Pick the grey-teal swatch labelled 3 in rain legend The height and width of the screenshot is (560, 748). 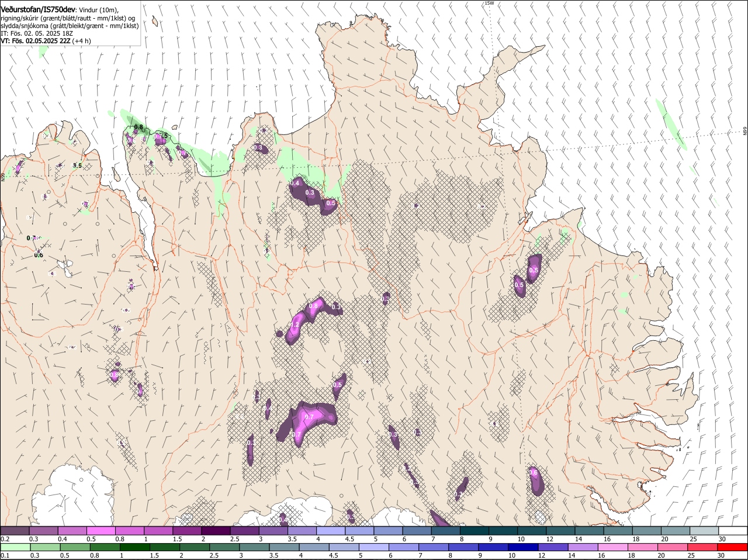pos(254,547)
